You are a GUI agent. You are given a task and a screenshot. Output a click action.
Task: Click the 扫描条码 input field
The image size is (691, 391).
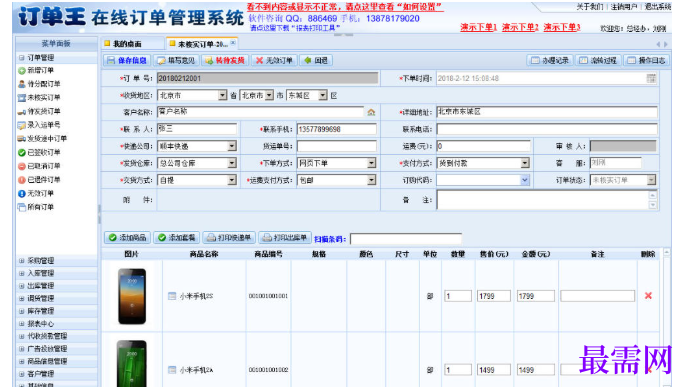[x=406, y=238]
